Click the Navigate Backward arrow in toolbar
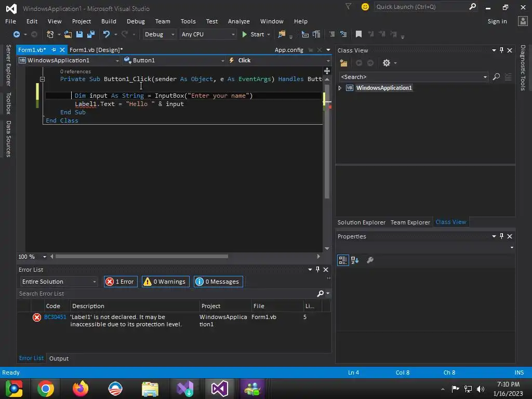The height and width of the screenshot is (399, 532). (16, 34)
